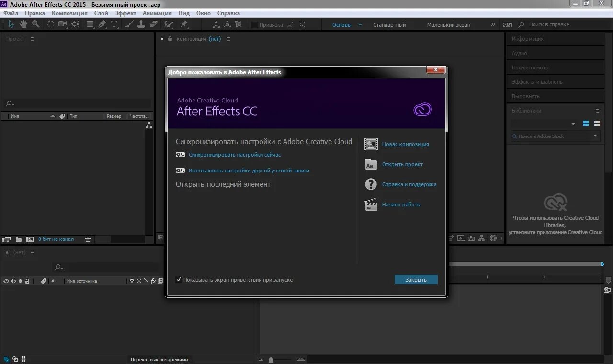Toggle the composition viewer lock icon

click(170, 39)
